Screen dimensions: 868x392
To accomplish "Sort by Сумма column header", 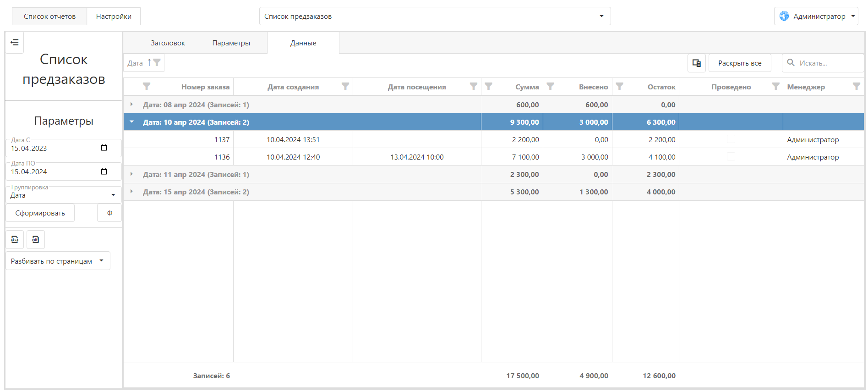I will [527, 87].
